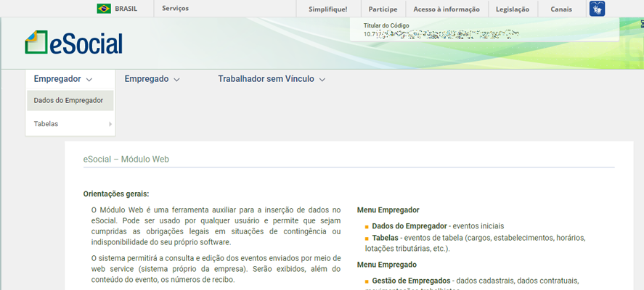Click the blurred titular code number
Image resolution: width=644 pixels, height=290 pixels.
pyautogui.click(x=441, y=34)
